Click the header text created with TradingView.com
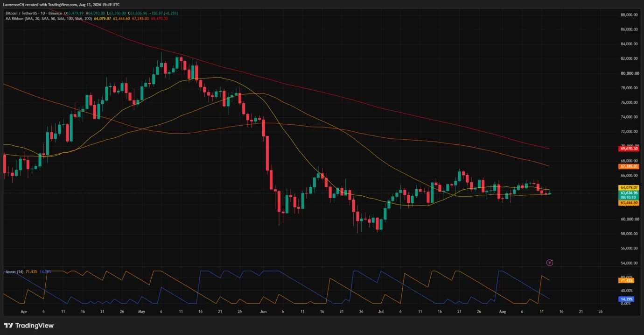 (x=51, y=5)
